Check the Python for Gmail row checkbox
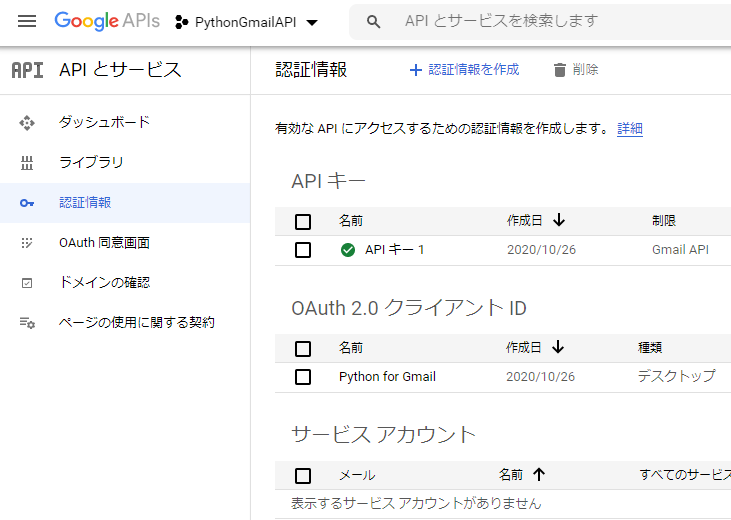The width and height of the screenshot is (731, 520). pos(303,377)
